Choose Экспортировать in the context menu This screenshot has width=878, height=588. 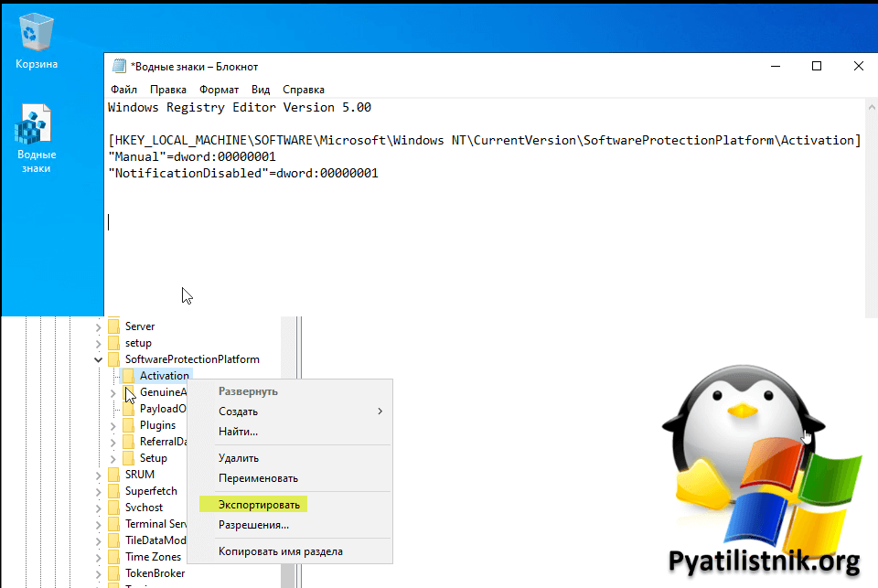[x=259, y=504]
